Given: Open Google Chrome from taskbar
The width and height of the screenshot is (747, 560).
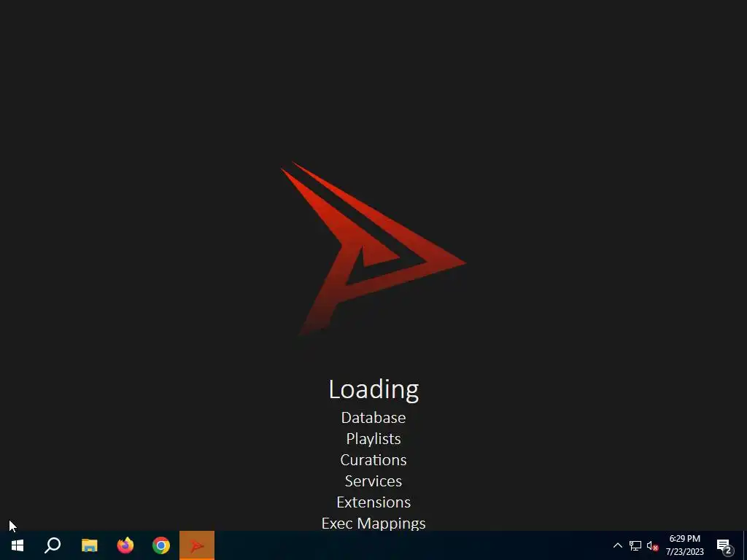Looking at the screenshot, I should tap(161, 545).
